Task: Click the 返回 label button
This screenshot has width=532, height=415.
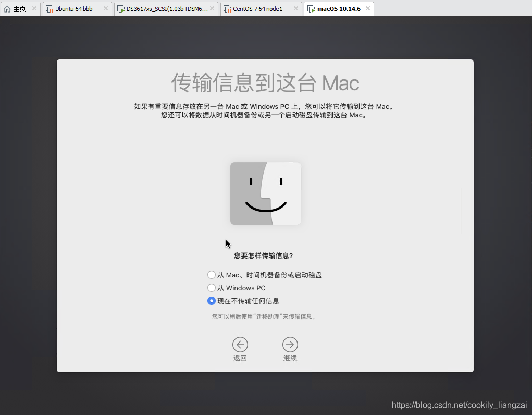Action: [x=240, y=358]
